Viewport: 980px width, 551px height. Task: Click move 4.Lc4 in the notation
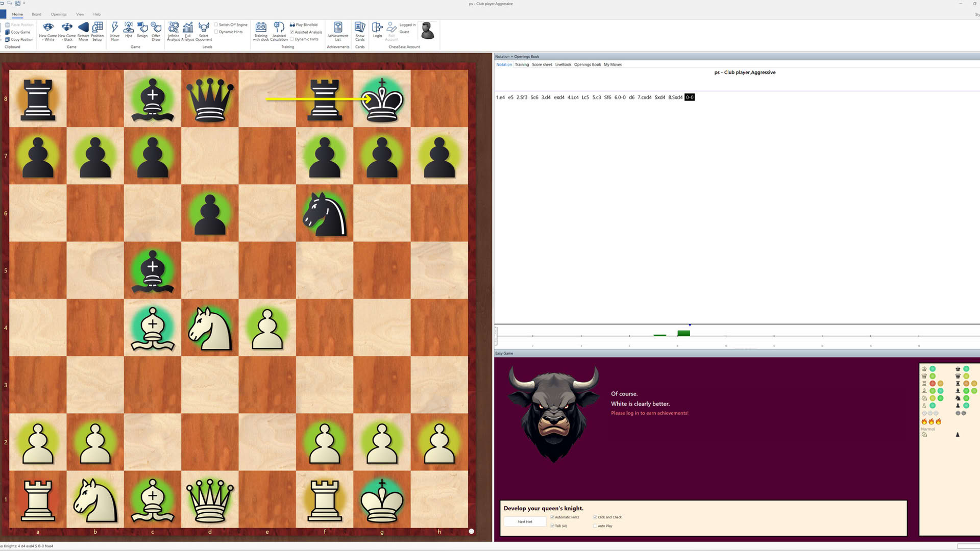(573, 97)
